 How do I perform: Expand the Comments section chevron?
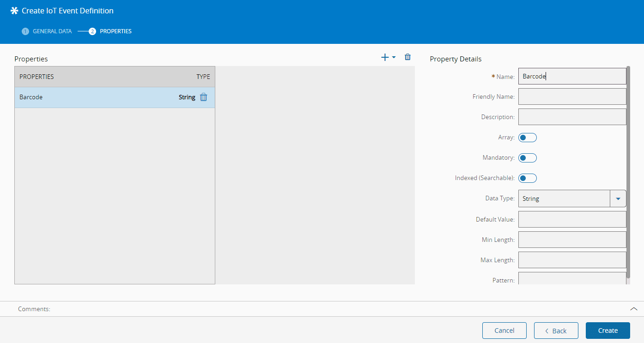[x=633, y=309]
